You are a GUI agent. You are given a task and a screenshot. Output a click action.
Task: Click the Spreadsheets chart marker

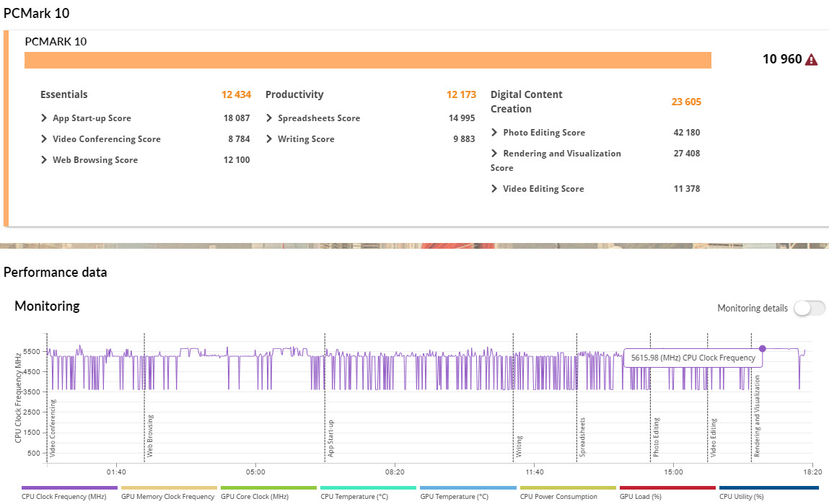coord(582,438)
